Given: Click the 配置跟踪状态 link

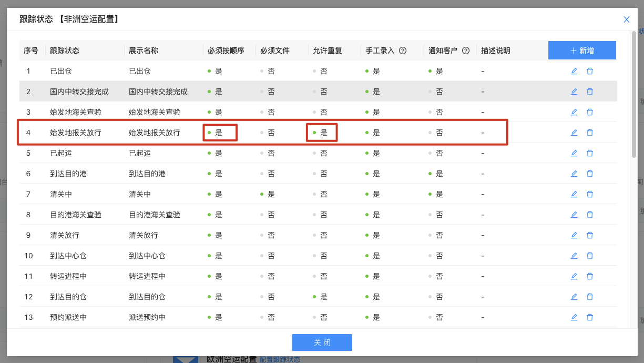Looking at the screenshot, I should 280,359.
